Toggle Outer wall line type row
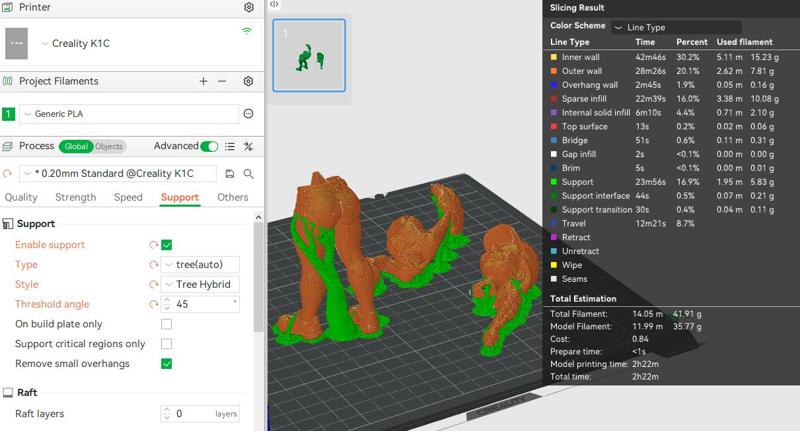 (x=664, y=71)
